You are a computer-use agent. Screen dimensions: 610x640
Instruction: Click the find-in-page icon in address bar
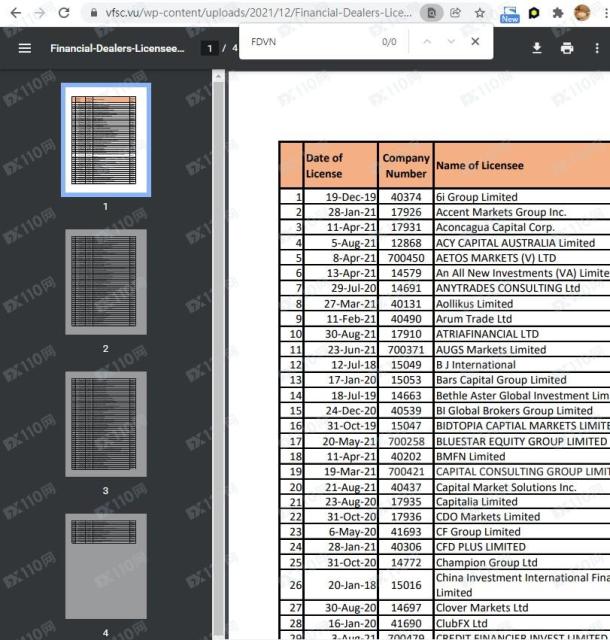coord(432,13)
